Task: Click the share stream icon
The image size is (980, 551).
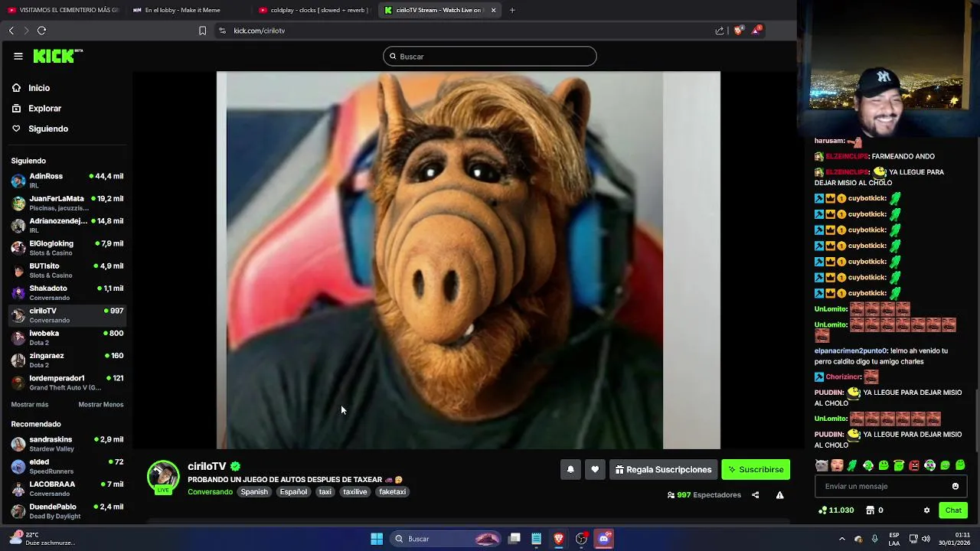Action: [755, 495]
